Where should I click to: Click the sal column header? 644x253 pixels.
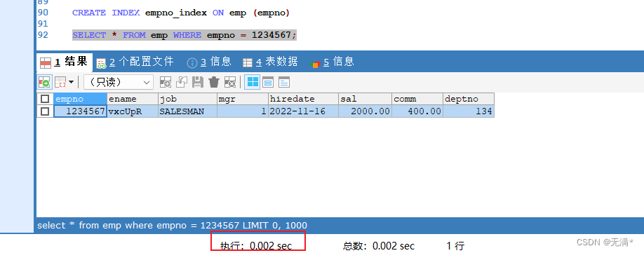click(x=365, y=99)
